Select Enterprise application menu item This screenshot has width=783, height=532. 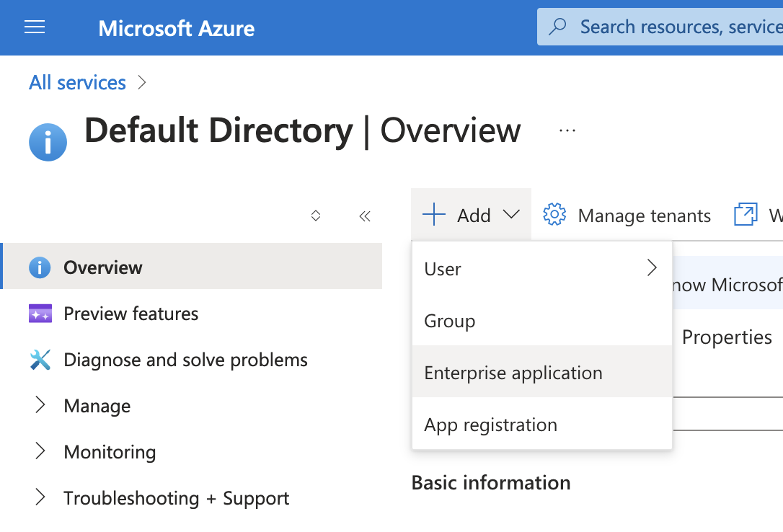541,371
